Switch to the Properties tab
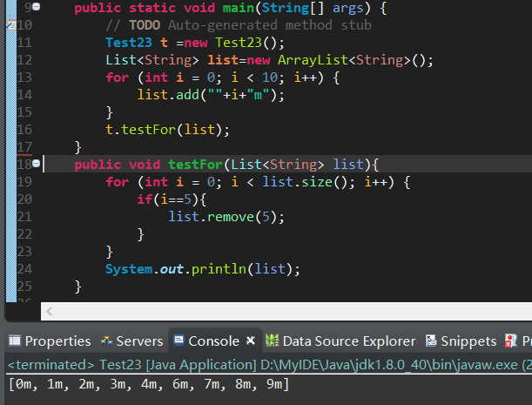 (x=50, y=341)
